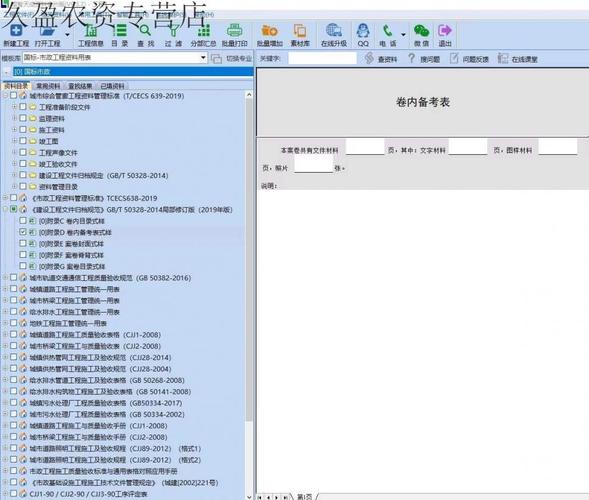Select the CJJ2-2008 质量验收表 tree item

pyautogui.click(x=95, y=346)
